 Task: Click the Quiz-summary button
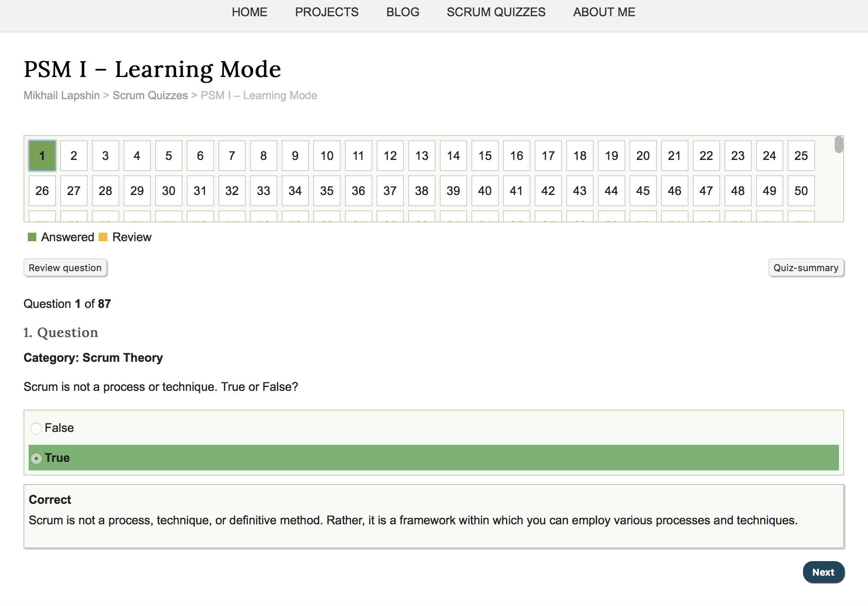pyautogui.click(x=806, y=267)
